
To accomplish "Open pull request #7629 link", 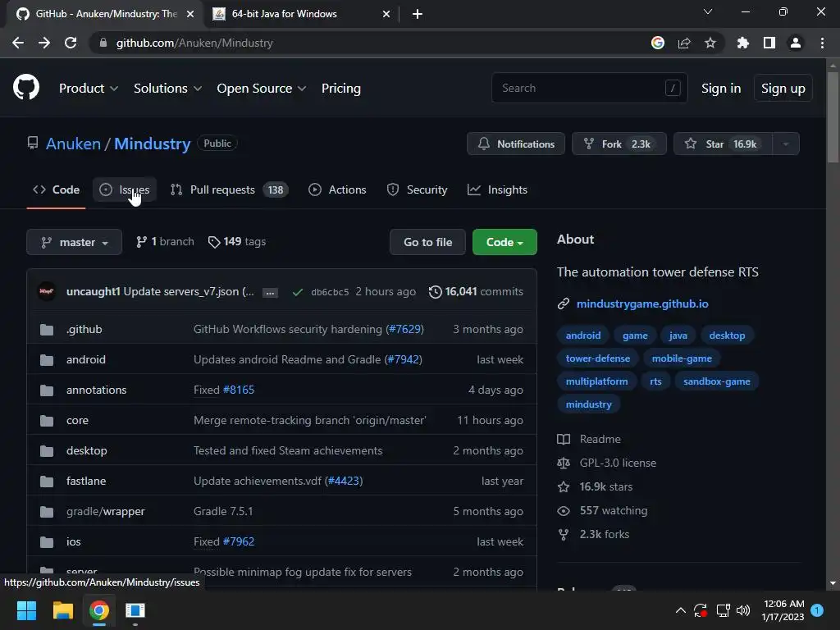I will 405,330.
